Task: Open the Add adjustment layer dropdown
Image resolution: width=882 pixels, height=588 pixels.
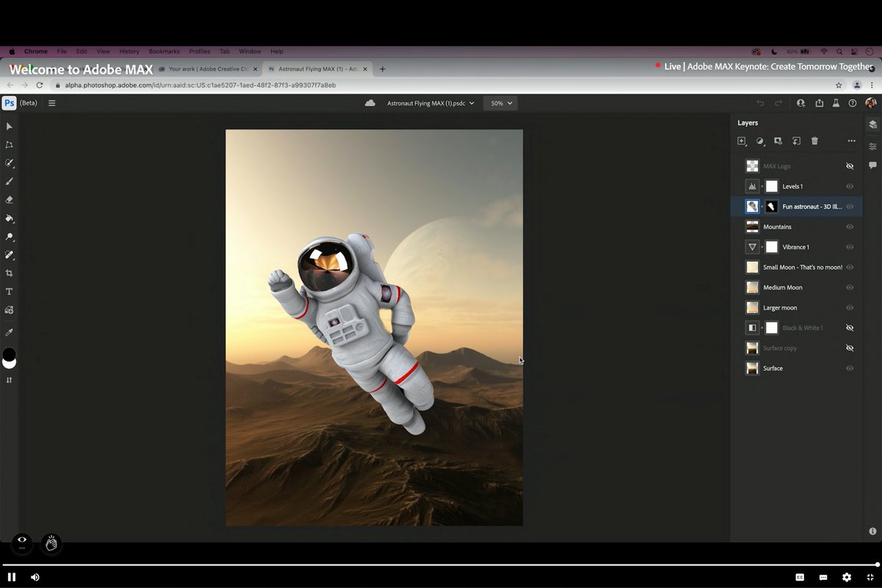Action: tap(760, 141)
